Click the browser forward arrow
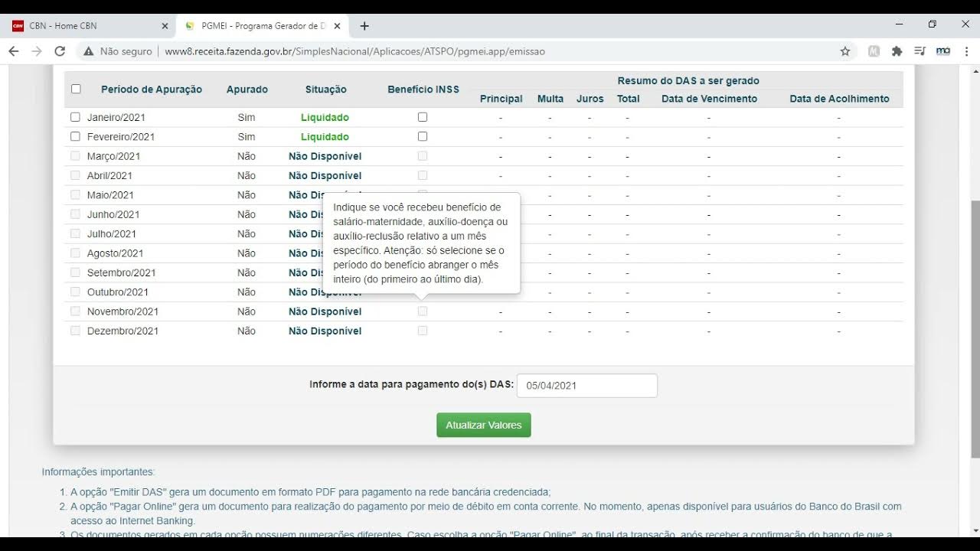 (37, 51)
